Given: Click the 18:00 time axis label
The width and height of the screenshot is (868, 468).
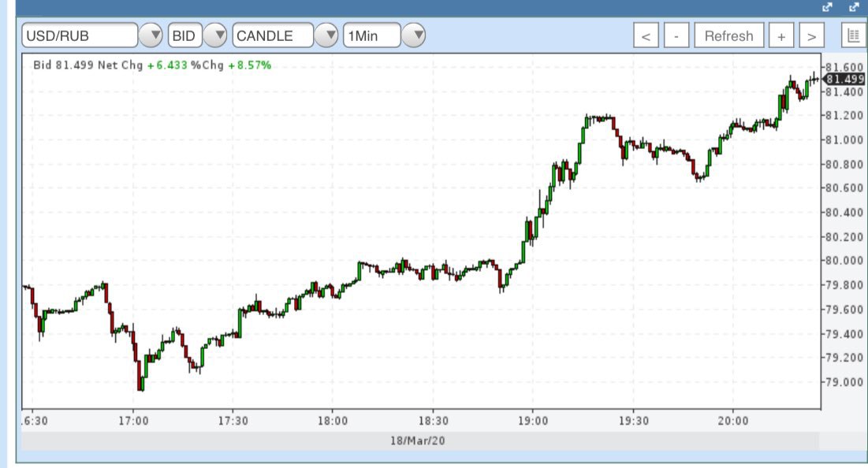Looking at the screenshot, I should pyautogui.click(x=333, y=421).
